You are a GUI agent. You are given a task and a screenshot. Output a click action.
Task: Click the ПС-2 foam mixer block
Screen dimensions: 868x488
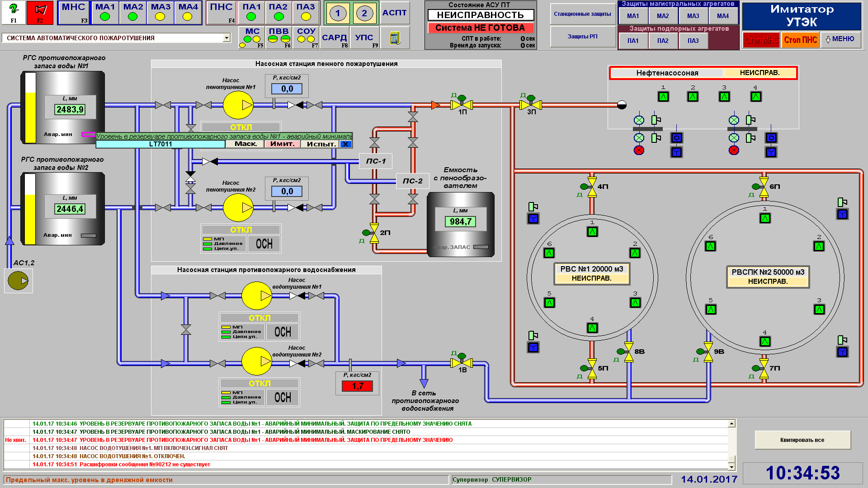point(412,181)
